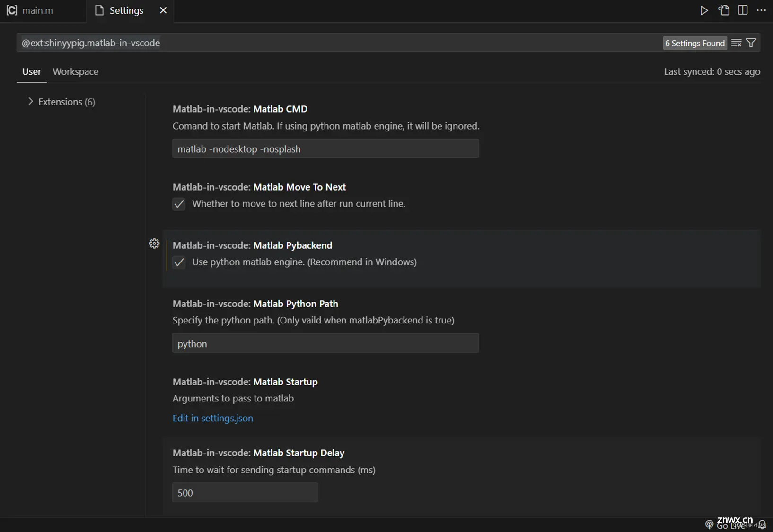The width and height of the screenshot is (773, 532).
Task: Select the Settings editor tab
Action: (x=130, y=10)
